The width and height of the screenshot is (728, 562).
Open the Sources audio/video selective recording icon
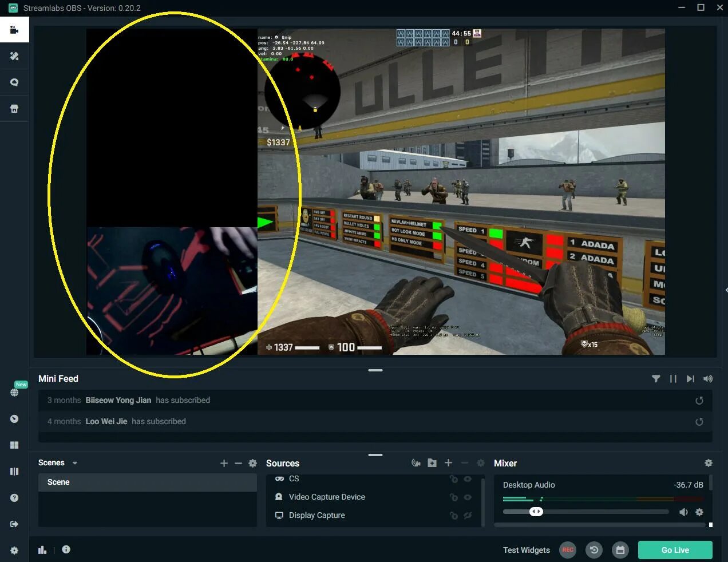tap(416, 463)
